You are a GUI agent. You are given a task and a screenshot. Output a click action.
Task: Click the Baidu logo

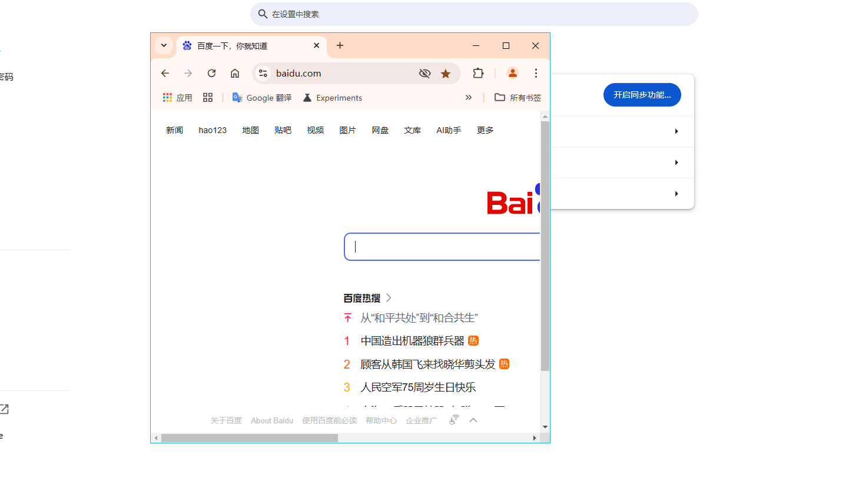tap(513, 200)
